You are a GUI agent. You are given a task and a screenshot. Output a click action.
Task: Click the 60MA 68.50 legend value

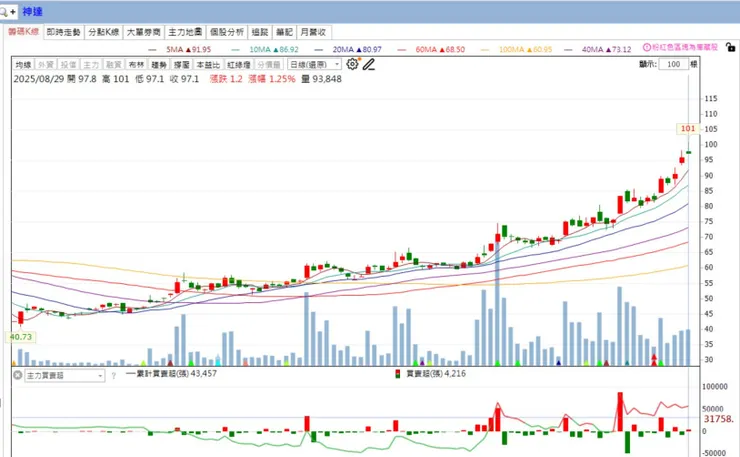pos(440,50)
